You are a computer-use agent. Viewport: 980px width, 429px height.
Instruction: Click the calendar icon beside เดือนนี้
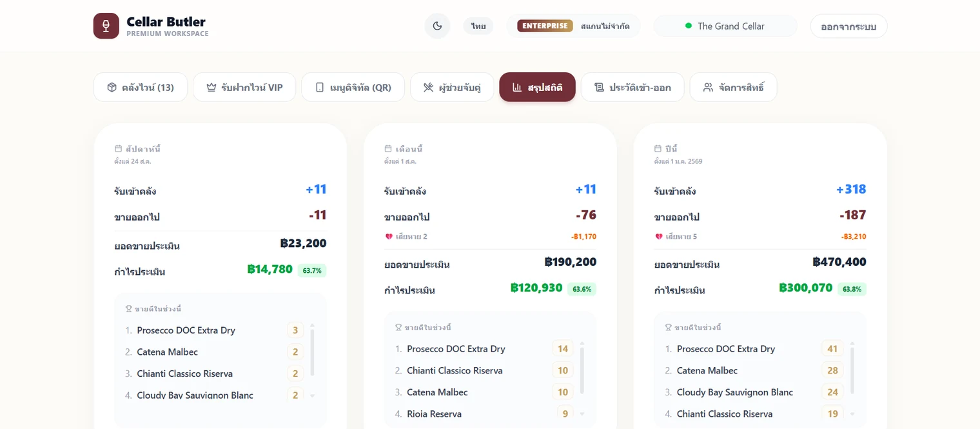[388, 148]
